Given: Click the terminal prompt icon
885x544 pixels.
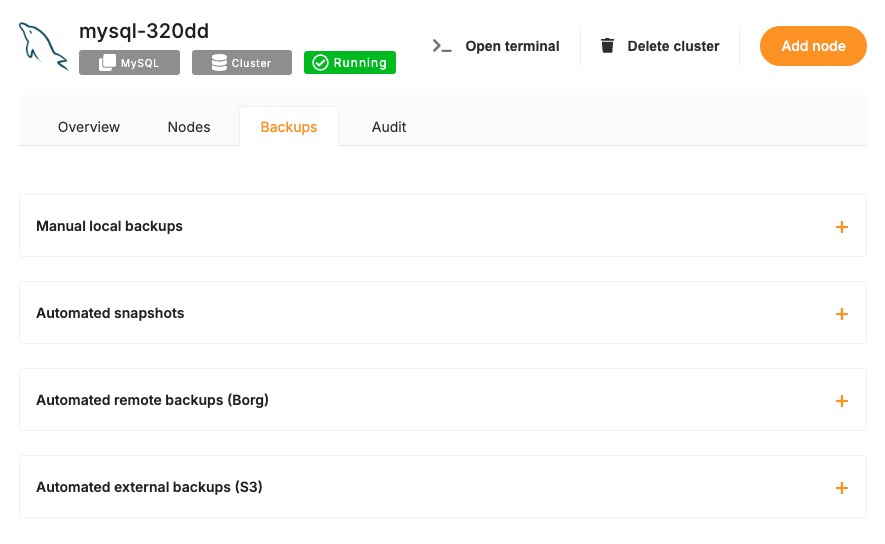Looking at the screenshot, I should click(x=442, y=46).
